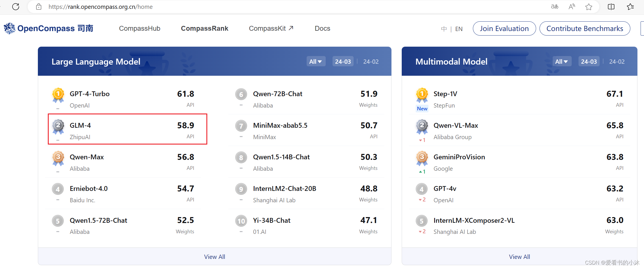Open the Yi-34B-Chat model entry

point(306,225)
